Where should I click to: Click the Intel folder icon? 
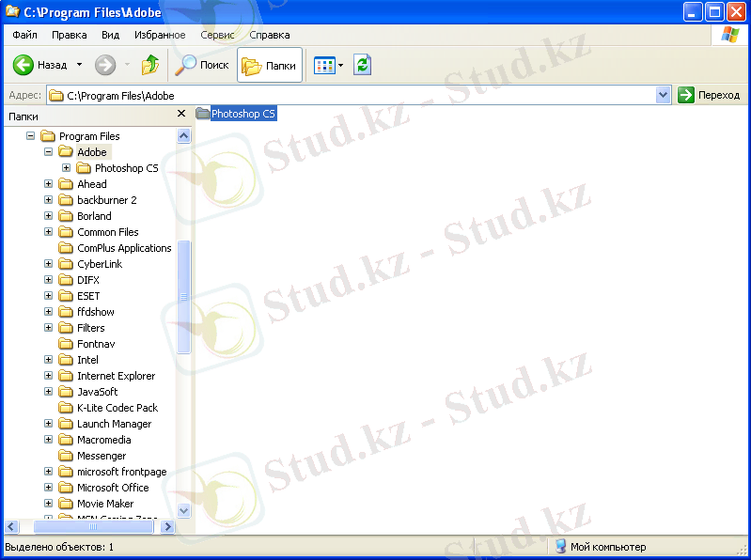66,360
